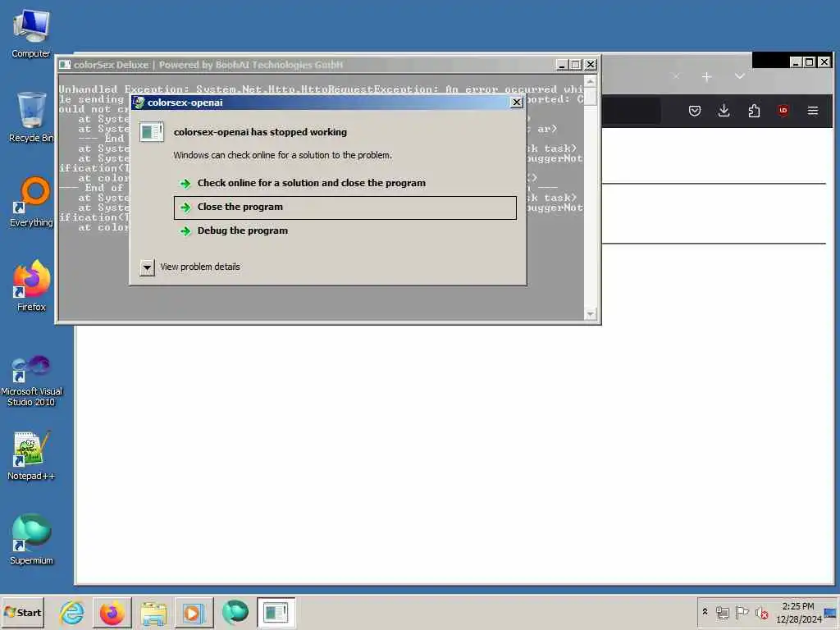Screen dimensions: 840x630
Task: Click the uBlock Origin toolbar icon
Action: tap(783, 111)
